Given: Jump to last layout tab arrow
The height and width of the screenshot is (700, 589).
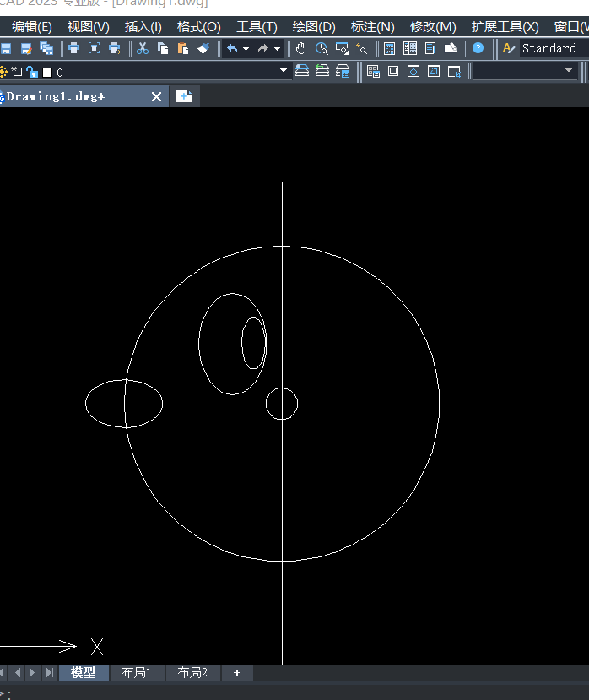Looking at the screenshot, I should coord(50,672).
